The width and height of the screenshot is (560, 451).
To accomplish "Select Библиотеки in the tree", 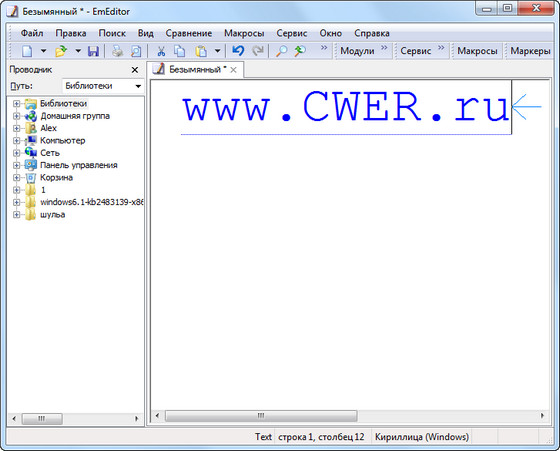I will (63, 104).
